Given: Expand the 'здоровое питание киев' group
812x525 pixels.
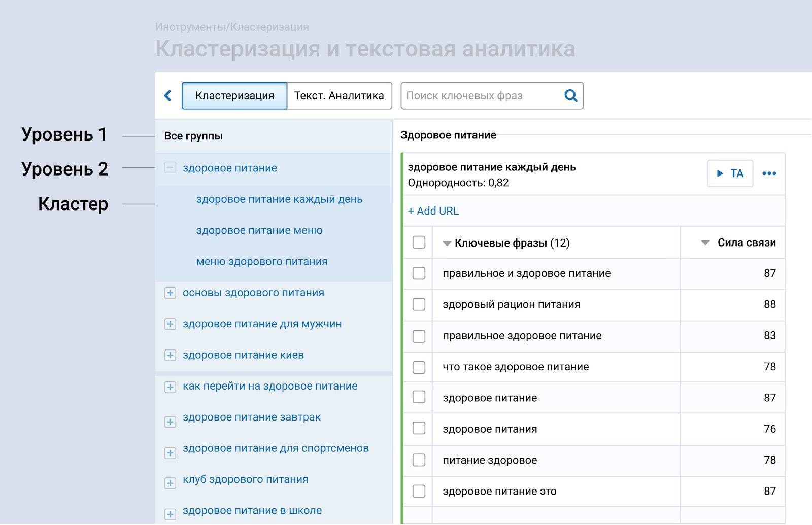Looking at the screenshot, I should click(170, 356).
